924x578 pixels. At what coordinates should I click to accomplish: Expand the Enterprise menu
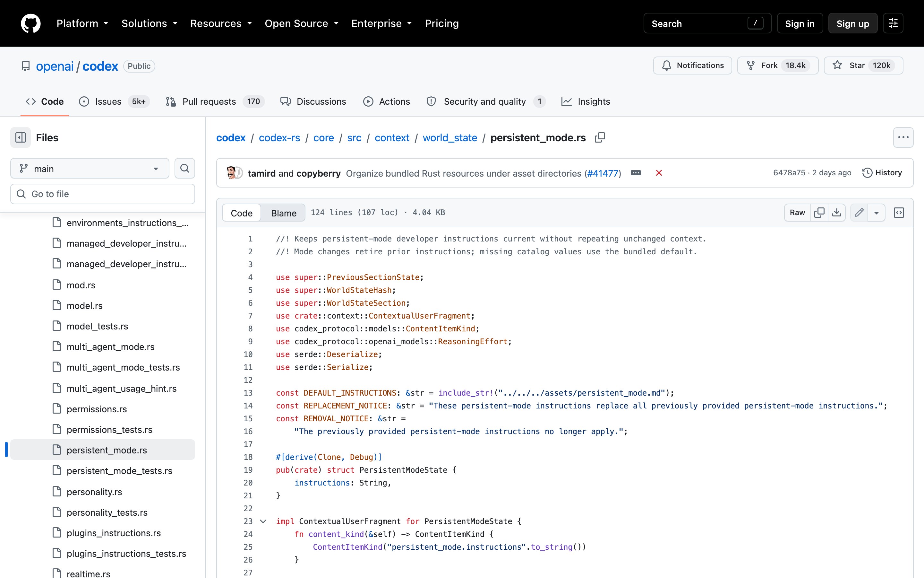(x=381, y=23)
